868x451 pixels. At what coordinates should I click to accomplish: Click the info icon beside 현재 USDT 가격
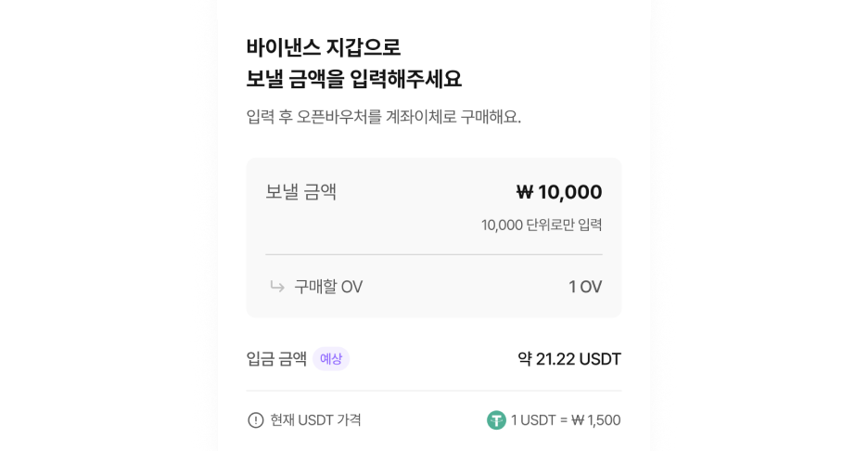click(256, 420)
